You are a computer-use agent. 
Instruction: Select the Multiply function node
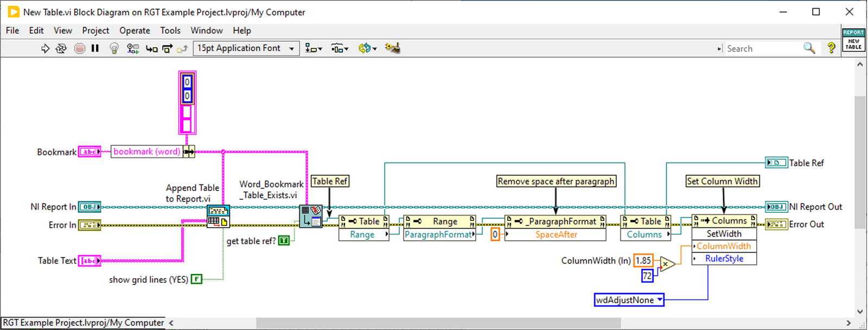tap(667, 264)
